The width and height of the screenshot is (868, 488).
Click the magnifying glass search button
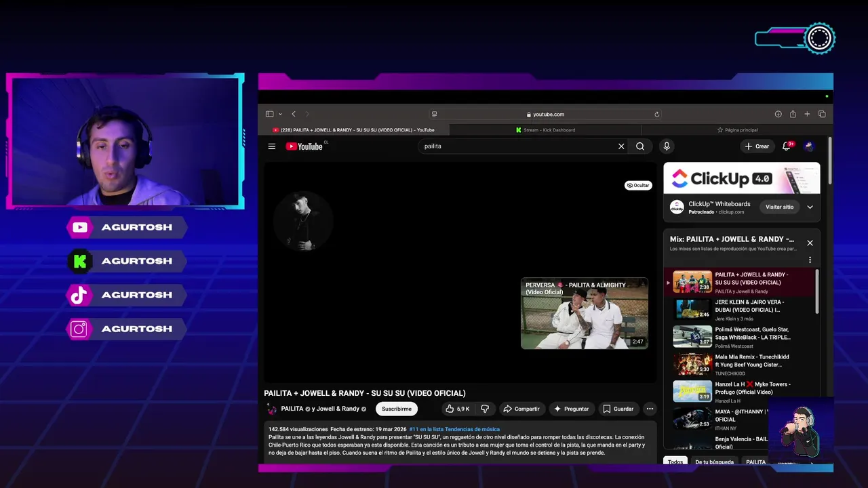point(640,146)
